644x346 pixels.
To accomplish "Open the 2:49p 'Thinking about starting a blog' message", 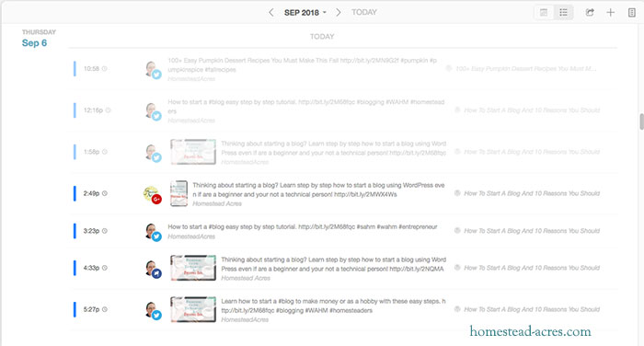I will point(318,190).
